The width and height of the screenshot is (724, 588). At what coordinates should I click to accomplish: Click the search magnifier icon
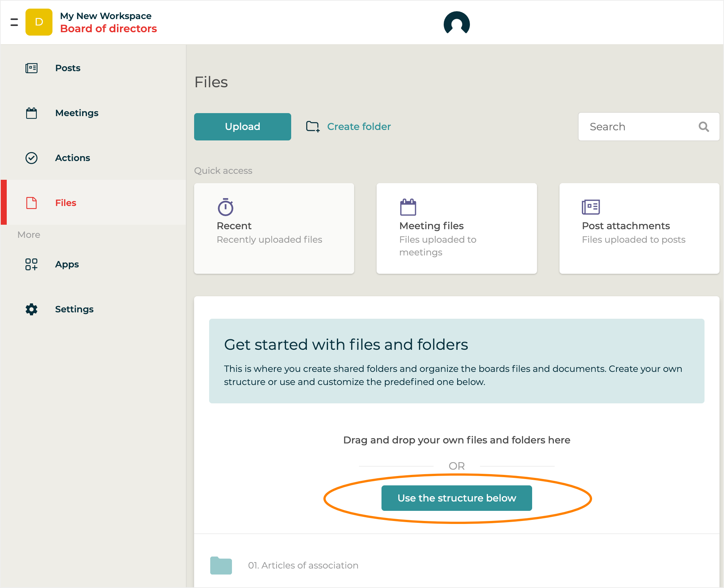click(x=704, y=127)
